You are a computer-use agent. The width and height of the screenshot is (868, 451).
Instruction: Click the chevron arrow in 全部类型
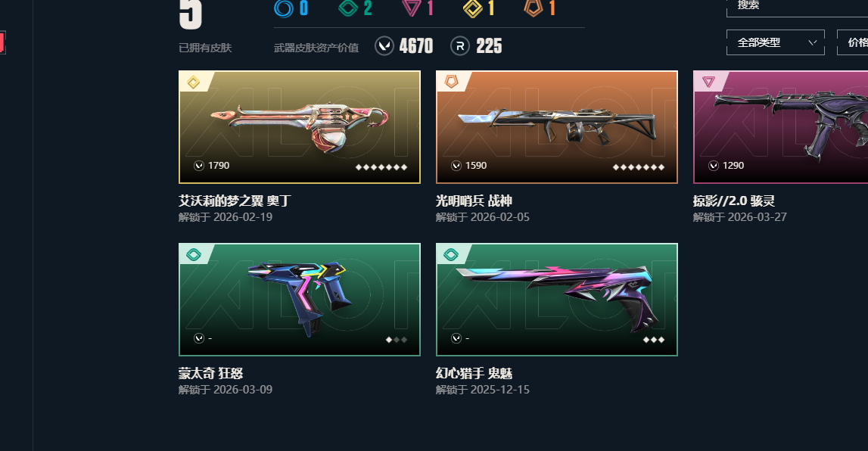[x=812, y=42]
